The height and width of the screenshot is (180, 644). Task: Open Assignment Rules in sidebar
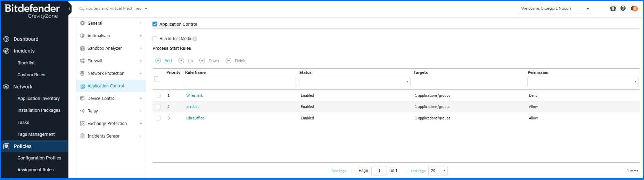pyautogui.click(x=35, y=170)
